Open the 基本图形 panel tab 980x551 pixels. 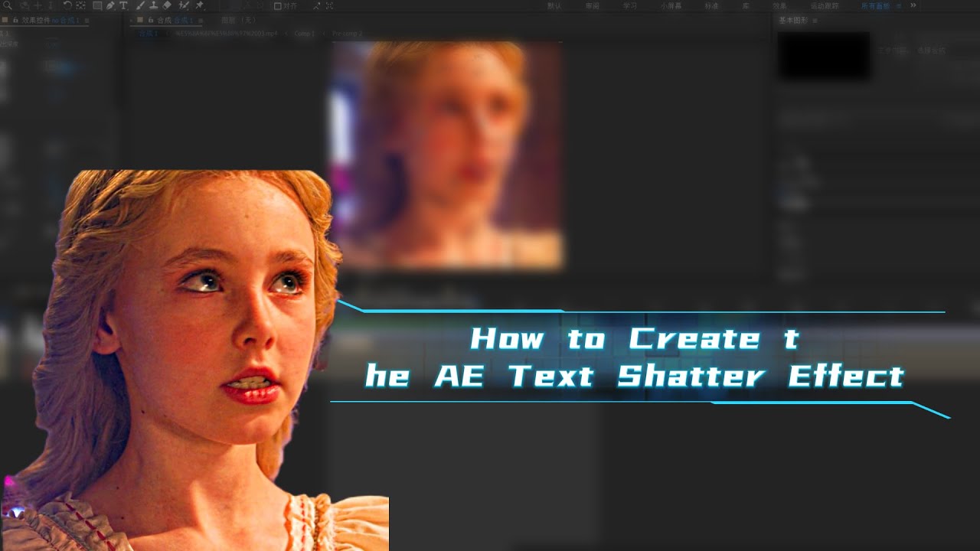[793, 21]
